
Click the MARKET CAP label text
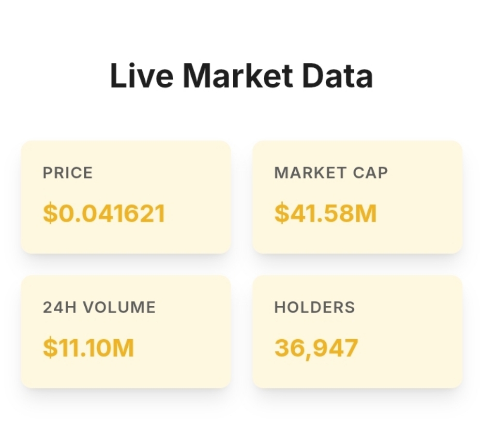(331, 173)
